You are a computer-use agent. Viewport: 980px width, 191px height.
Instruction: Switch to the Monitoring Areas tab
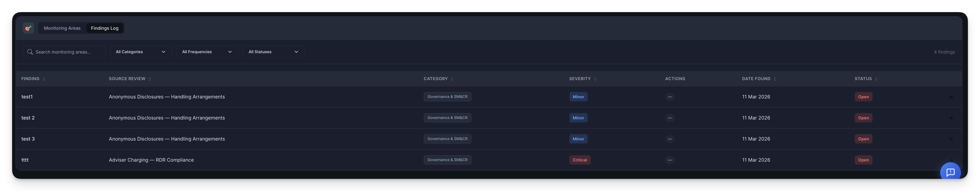click(x=62, y=28)
